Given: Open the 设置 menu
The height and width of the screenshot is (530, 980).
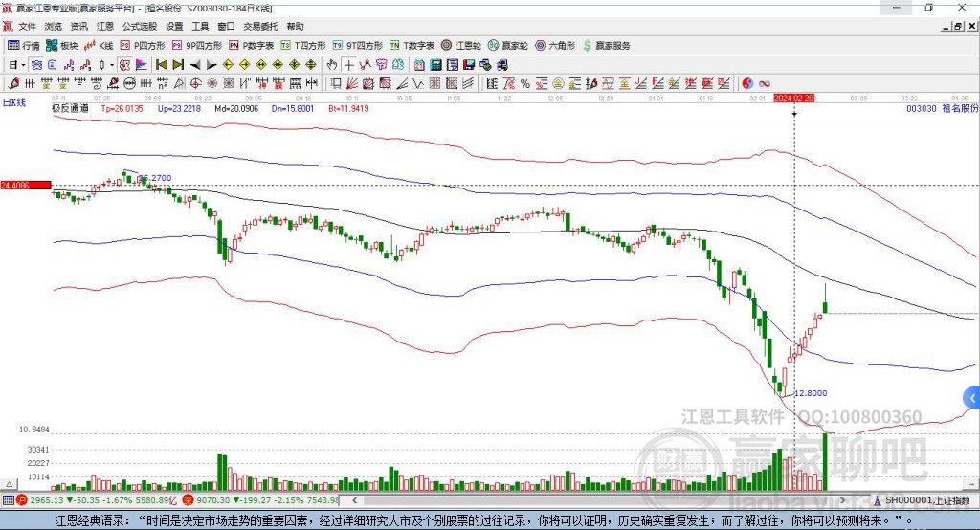Looking at the screenshot, I should [x=174, y=26].
